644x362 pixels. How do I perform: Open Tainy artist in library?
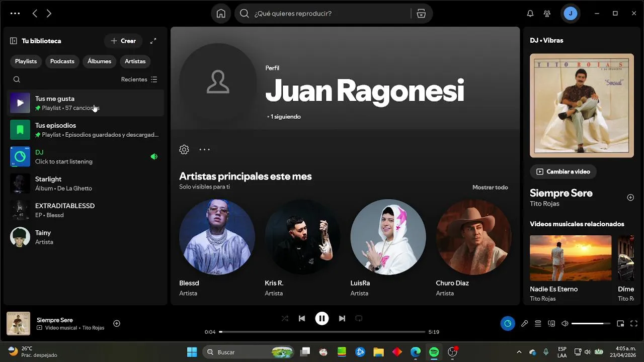[86, 237]
